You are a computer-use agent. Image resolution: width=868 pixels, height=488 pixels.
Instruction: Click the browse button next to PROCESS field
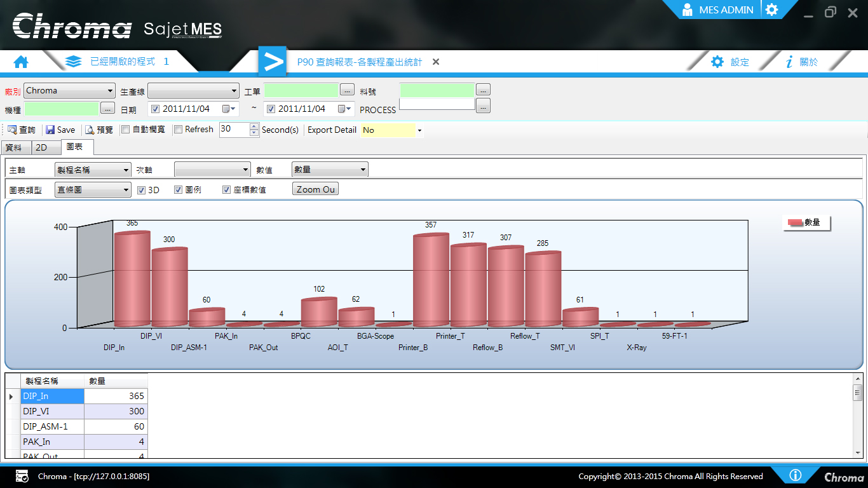(x=484, y=105)
